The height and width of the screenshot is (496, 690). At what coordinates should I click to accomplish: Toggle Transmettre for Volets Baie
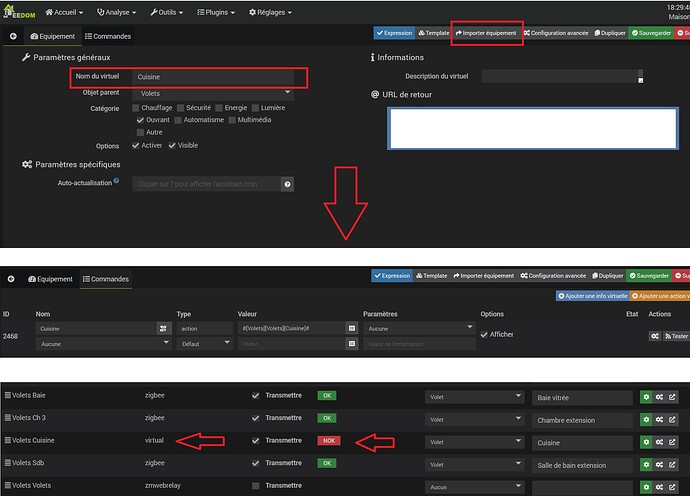click(x=255, y=396)
